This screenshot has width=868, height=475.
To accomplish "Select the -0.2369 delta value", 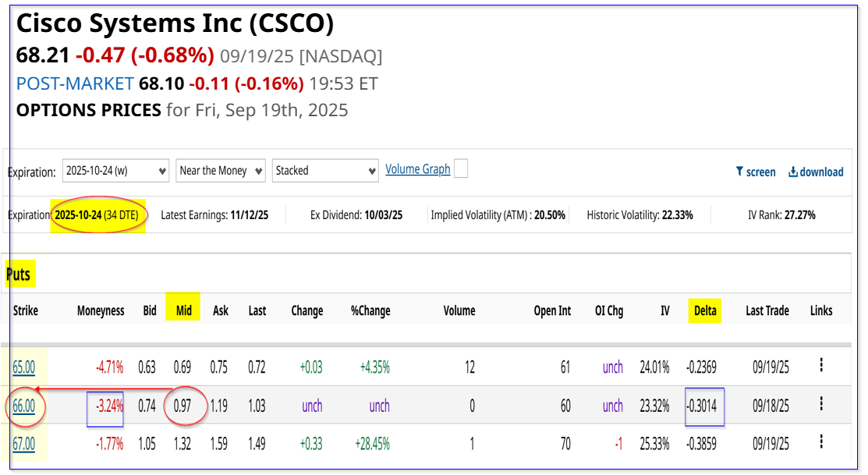I will click(x=701, y=367).
